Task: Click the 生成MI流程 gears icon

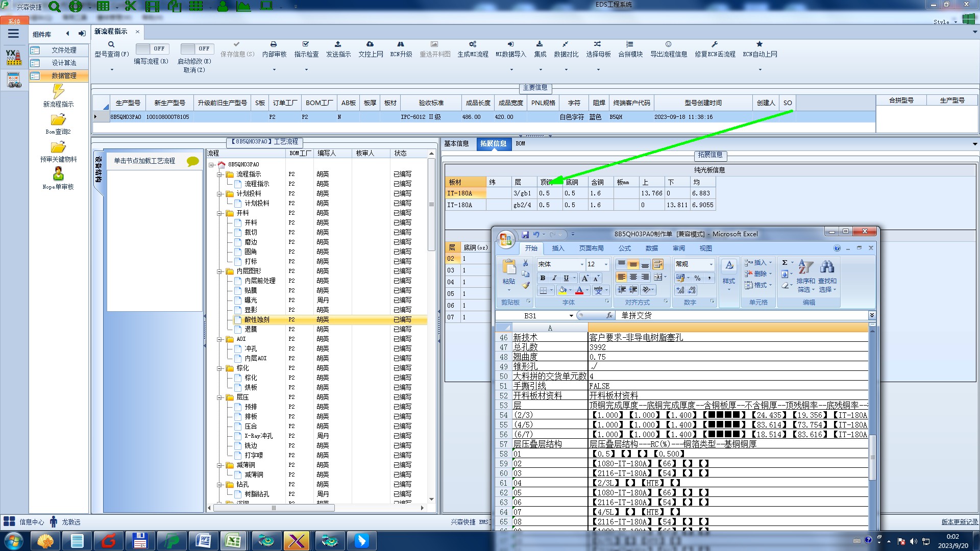Action: coord(473,44)
